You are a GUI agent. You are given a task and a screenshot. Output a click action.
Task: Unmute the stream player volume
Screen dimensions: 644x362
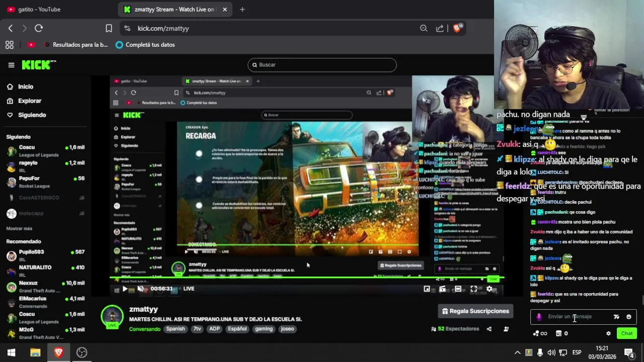[140, 289]
